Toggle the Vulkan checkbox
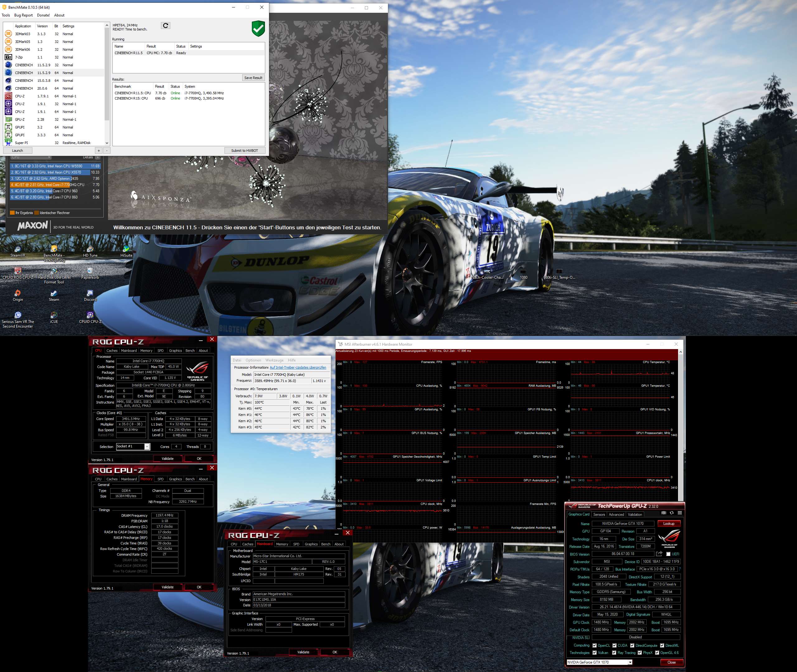The image size is (797, 672). 595,653
